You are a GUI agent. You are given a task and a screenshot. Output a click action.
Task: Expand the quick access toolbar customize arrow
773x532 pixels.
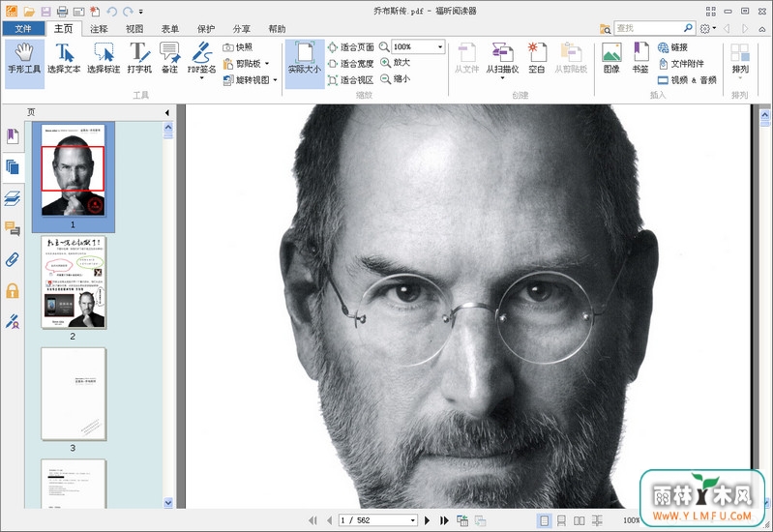[x=141, y=12]
